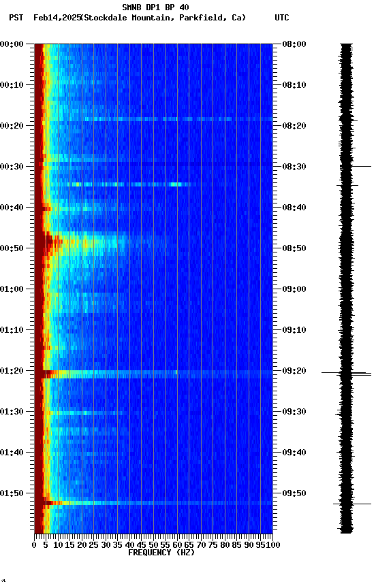
Task: Click the 09:30 UTC time label
Action: [x=294, y=412]
